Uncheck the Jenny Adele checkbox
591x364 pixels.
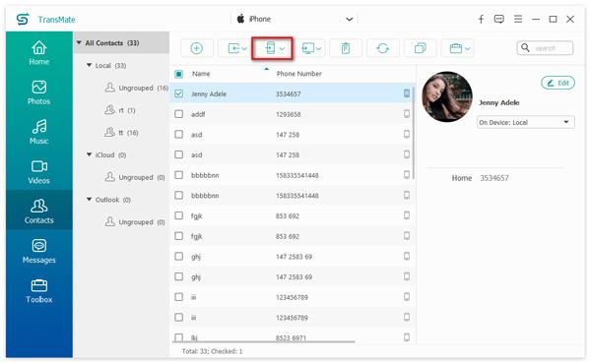178,93
